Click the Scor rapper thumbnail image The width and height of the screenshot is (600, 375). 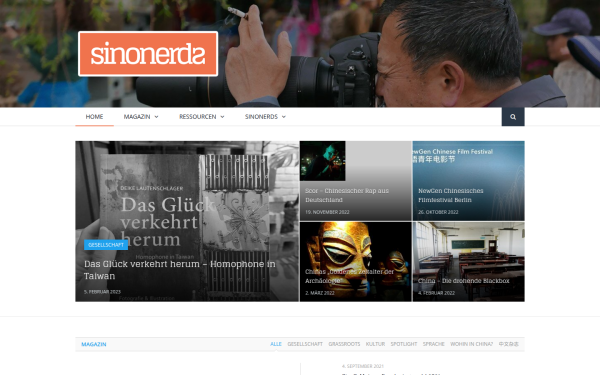tap(323, 161)
